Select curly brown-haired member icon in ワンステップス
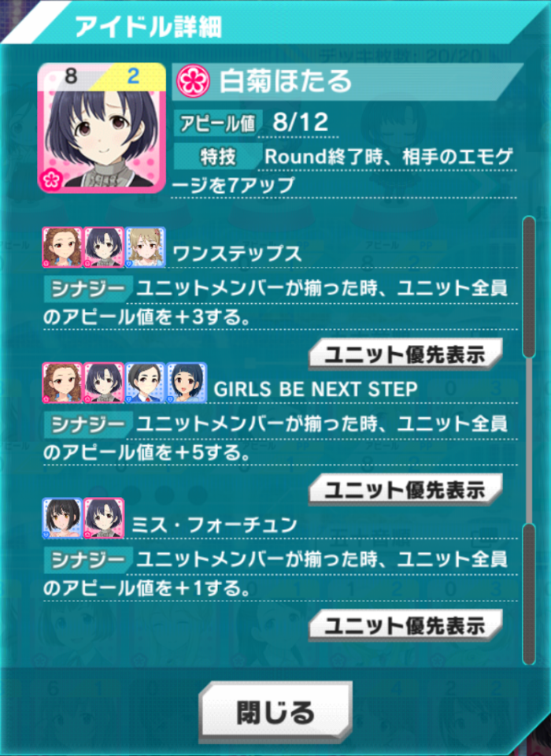Image resolution: width=551 pixels, height=756 pixels. 62,247
